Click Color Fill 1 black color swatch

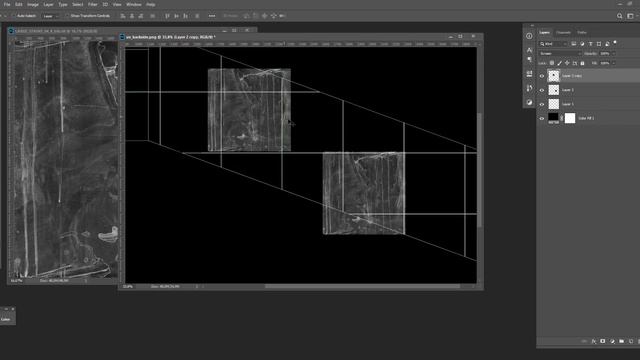[x=553, y=118]
